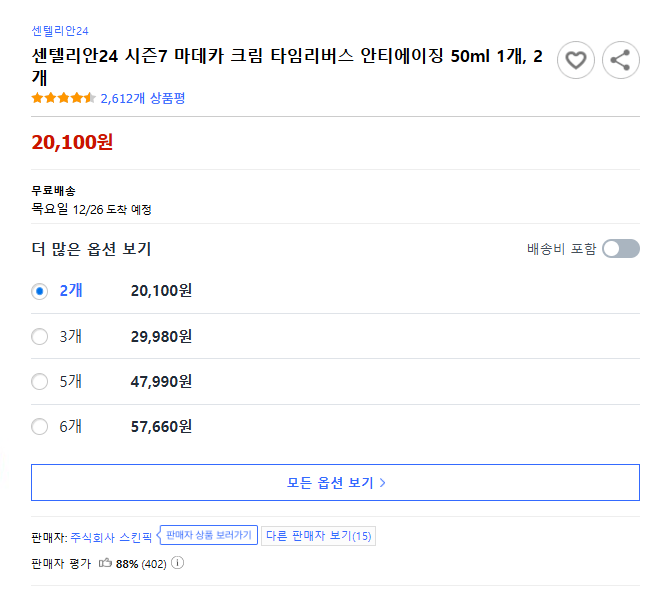This screenshot has width=652, height=590.
Task: Open the 센텔리안24 brand link
Action: [x=60, y=31]
